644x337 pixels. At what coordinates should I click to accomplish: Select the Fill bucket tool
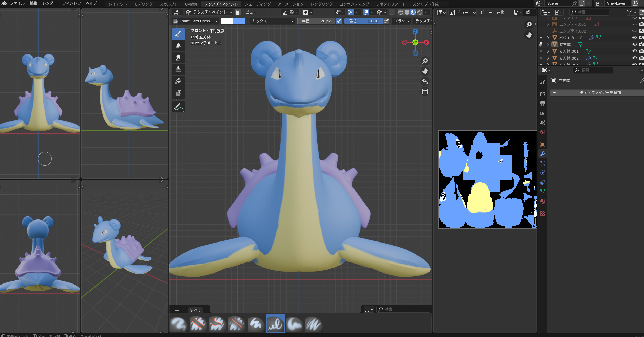(178, 81)
